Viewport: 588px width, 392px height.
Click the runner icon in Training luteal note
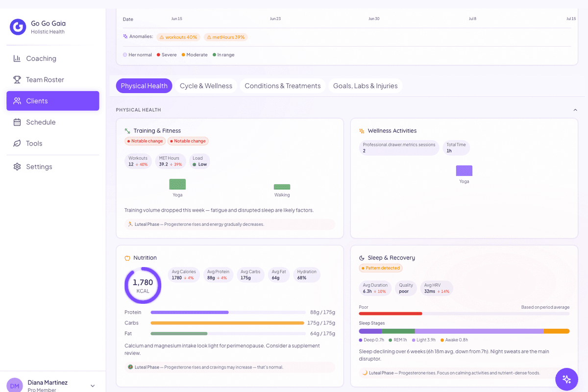130,224
